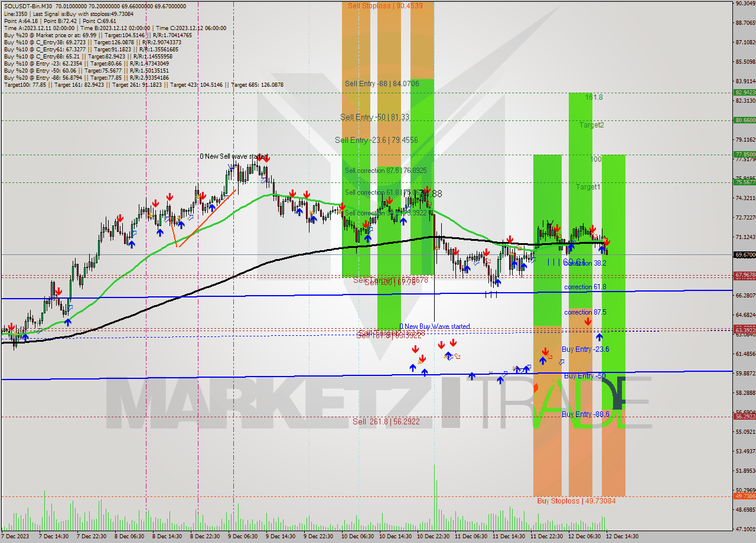Click the '7 Dec 2023' time axis label
The width and height of the screenshot is (756, 543).
click(x=15, y=537)
